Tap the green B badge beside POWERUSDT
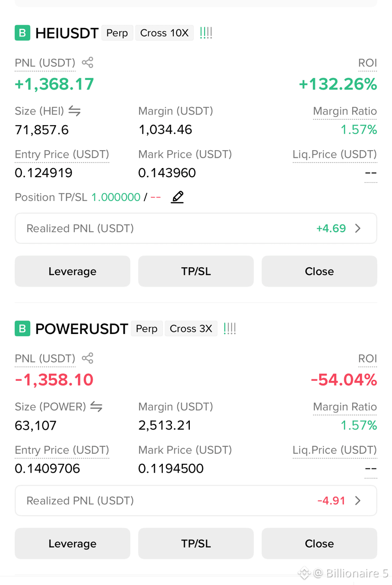Image resolution: width=392 pixels, height=585 pixels. [22, 329]
